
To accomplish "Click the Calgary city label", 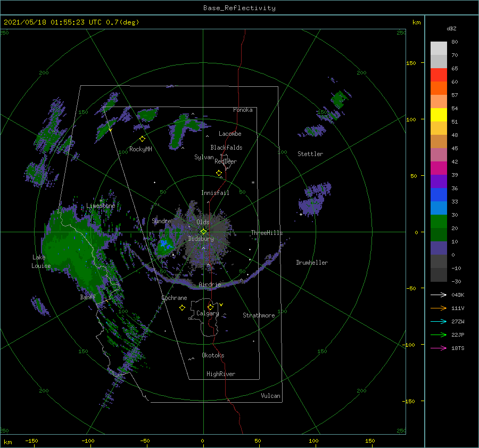I will pyautogui.click(x=208, y=313).
